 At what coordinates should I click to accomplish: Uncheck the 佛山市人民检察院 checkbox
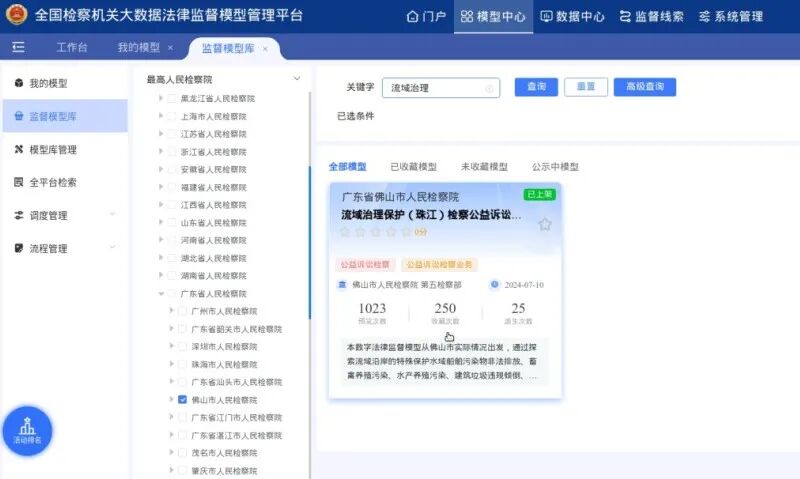(182, 400)
